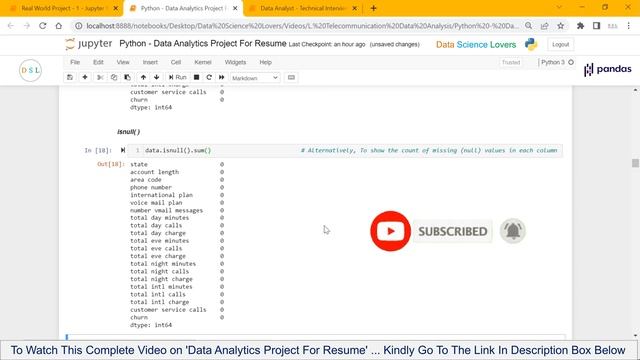
Task: Open the Cell menu
Action: (x=176, y=62)
